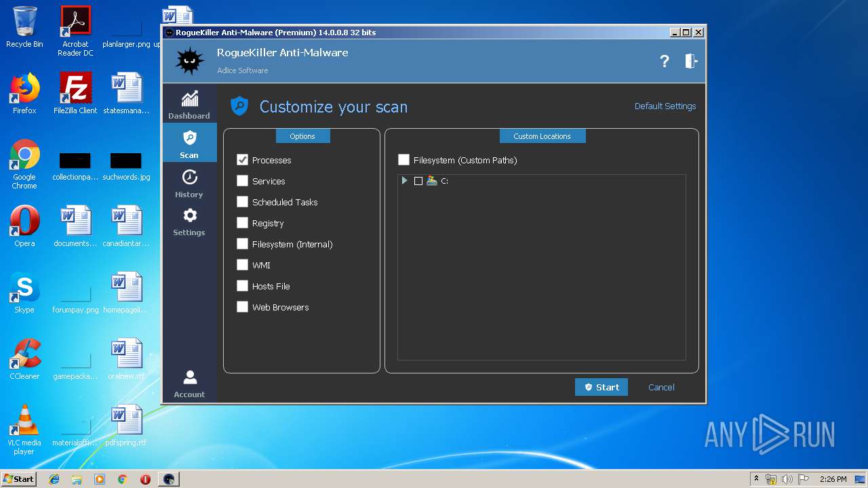Screen dimensions: 868x488
Task: Start the scan with Start button
Action: 601,387
